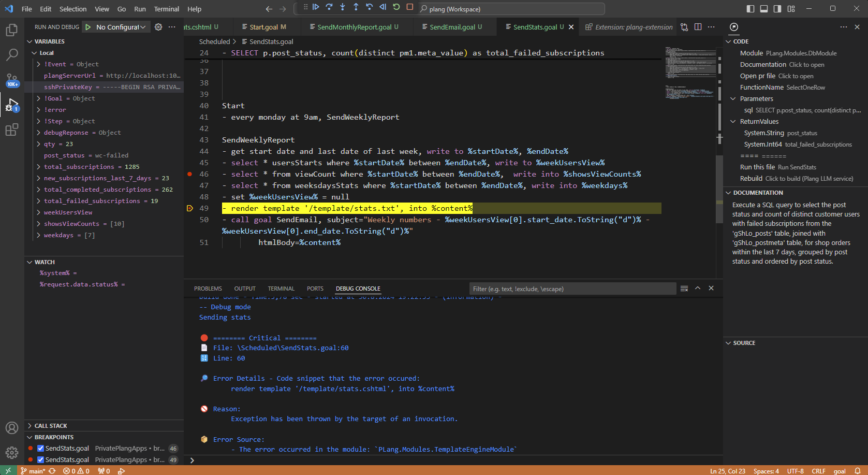The width and height of the screenshot is (868, 475).
Task: Open the Terminal menu
Action: point(166,9)
